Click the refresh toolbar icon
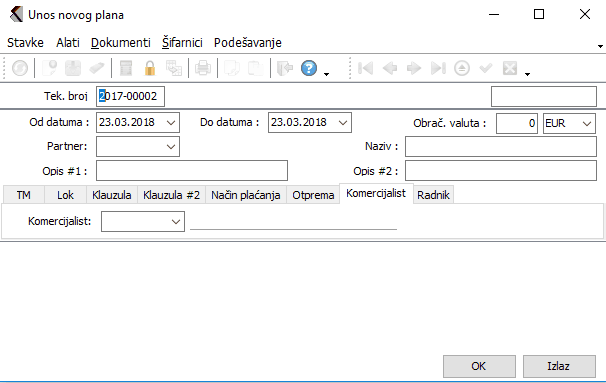This screenshot has height=383, width=606. point(20,68)
